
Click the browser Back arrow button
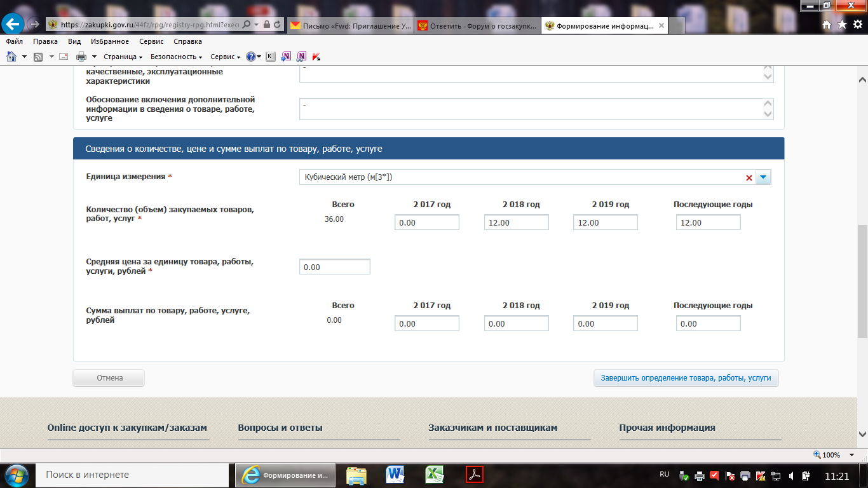(12, 25)
